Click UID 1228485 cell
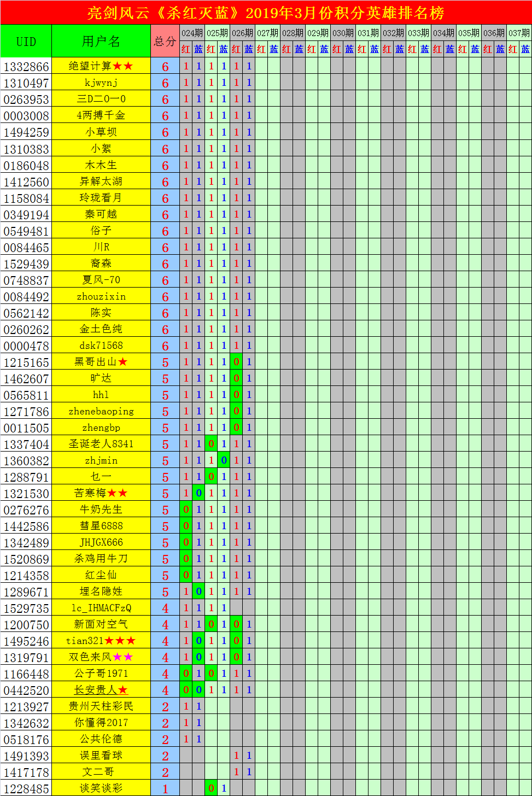This screenshot has width=532, height=796. pos(26,788)
